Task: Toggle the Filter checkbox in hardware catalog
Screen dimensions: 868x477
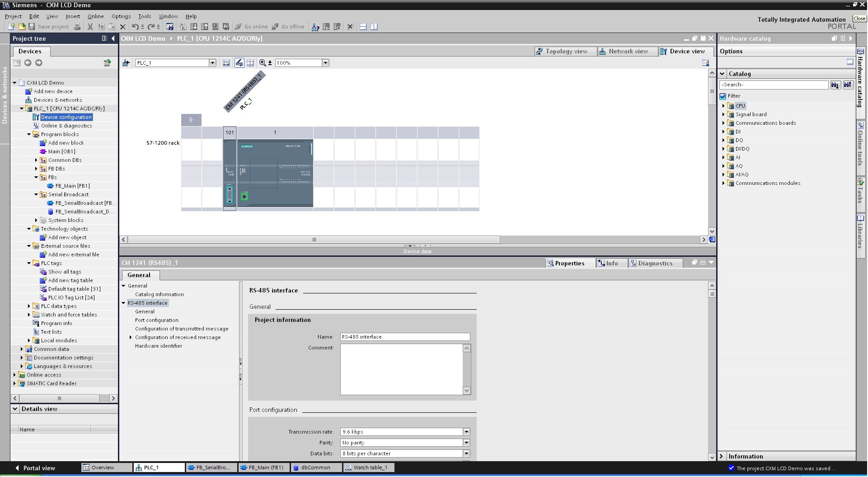Action: coord(723,96)
